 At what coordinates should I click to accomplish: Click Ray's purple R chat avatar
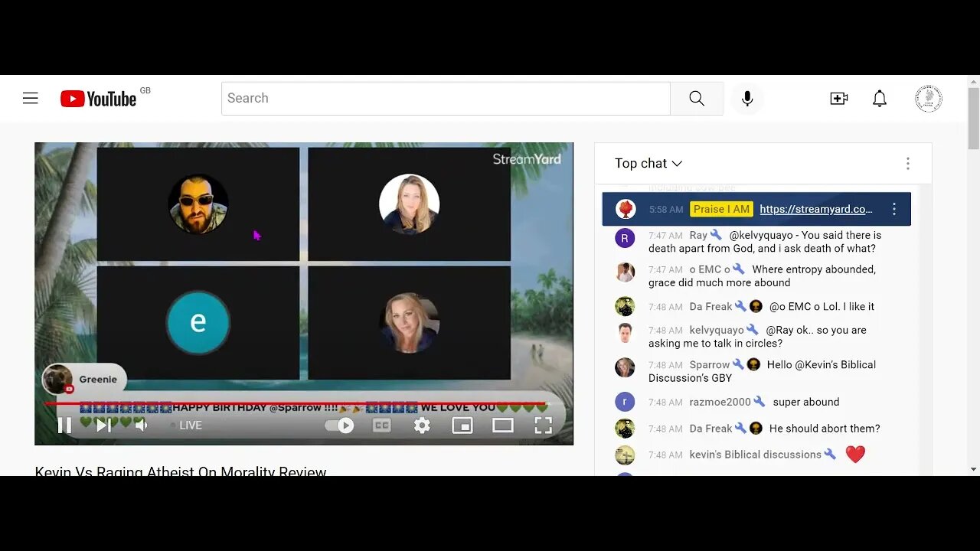625,237
